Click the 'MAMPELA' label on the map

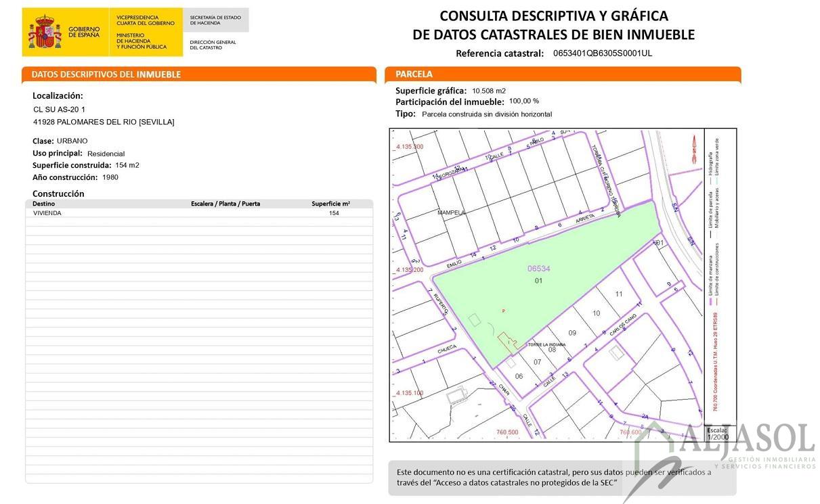pyautogui.click(x=452, y=212)
